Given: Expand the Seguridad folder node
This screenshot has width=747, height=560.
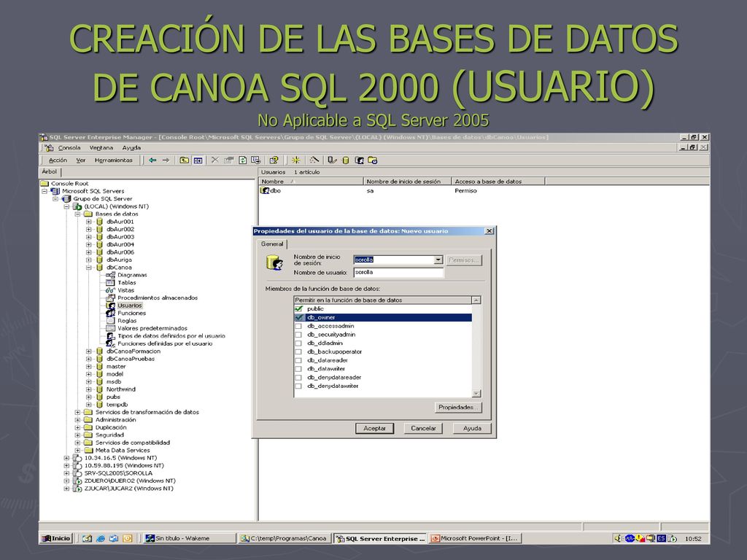Looking at the screenshot, I should point(77,435).
